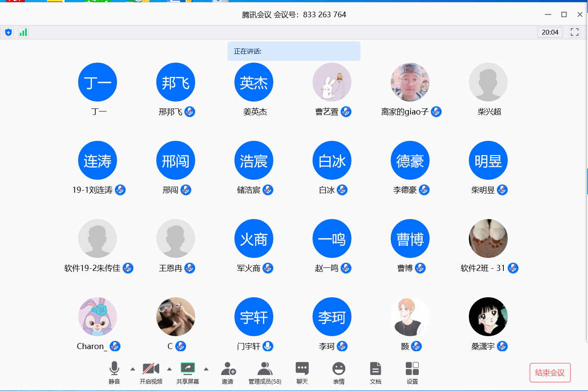Click muted mic icon beside 柴明昱

click(x=503, y=190)
